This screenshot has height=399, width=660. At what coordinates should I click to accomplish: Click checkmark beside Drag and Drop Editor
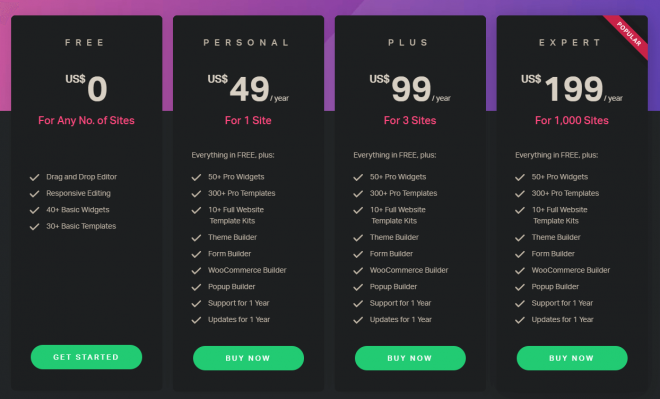35,177
